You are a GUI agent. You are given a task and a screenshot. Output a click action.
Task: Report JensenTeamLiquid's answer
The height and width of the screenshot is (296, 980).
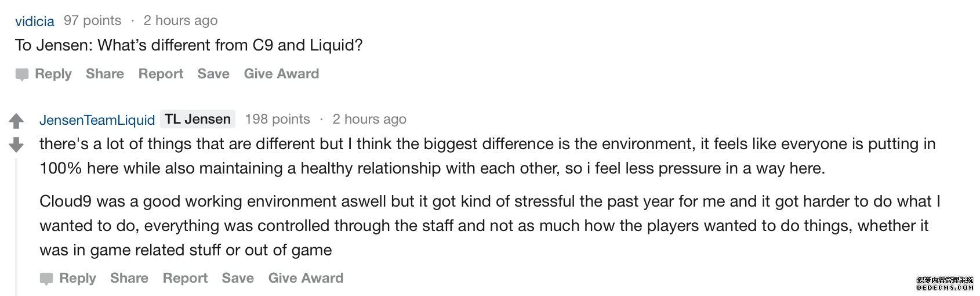coord(185,278)
